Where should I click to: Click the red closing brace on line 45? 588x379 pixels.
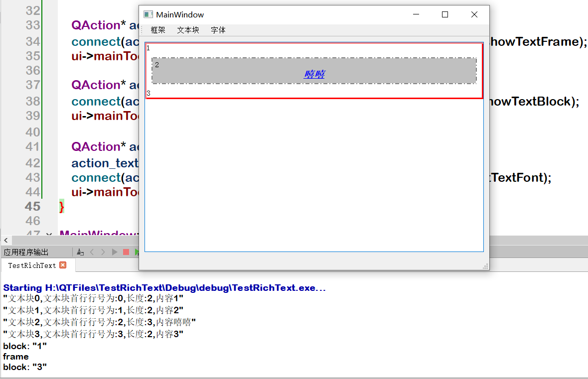(x=62, y=207)
